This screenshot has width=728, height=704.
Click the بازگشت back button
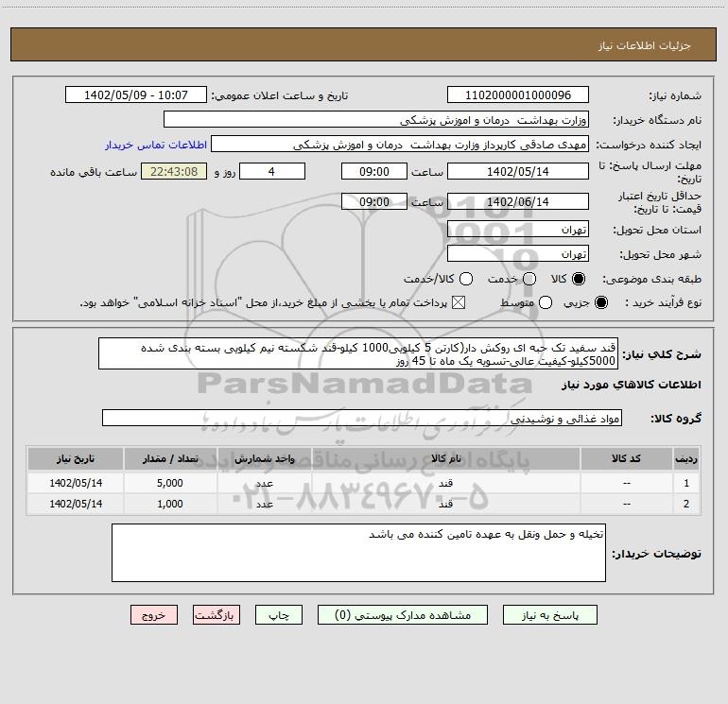click(217, 615)
